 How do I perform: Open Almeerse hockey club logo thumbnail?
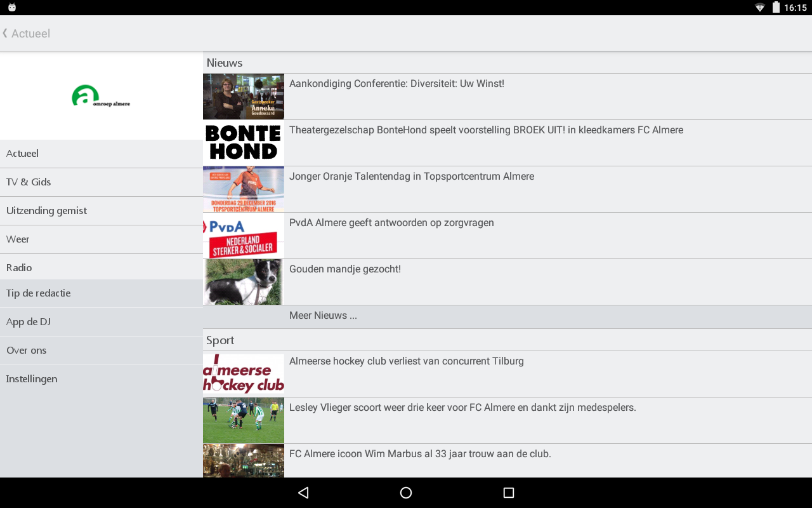click(244, 374)
